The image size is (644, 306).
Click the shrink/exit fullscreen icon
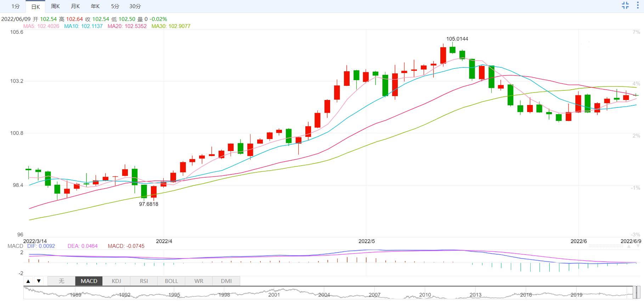point(625,5)
